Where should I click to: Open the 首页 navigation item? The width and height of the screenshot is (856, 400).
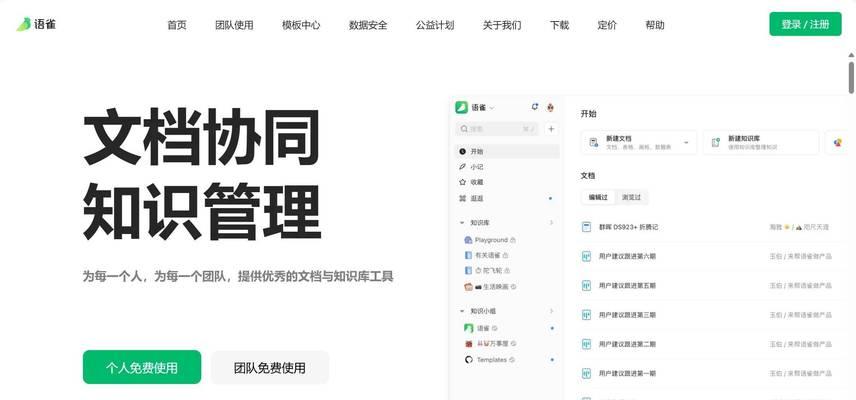click(177, 25)
